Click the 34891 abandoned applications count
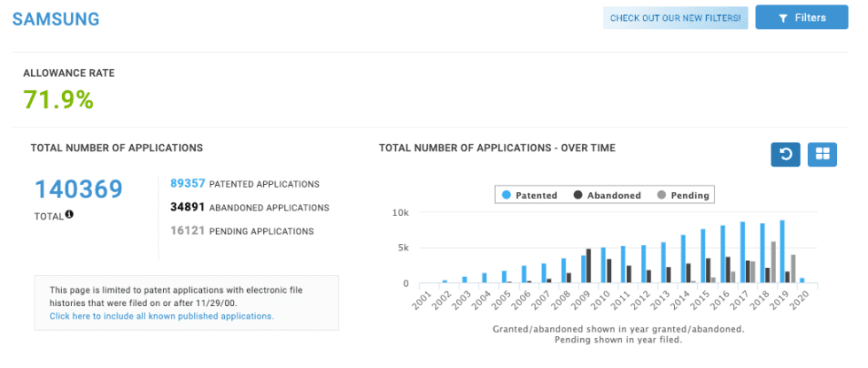This screenshot has width=868, height=368. (x=188, y=207)
